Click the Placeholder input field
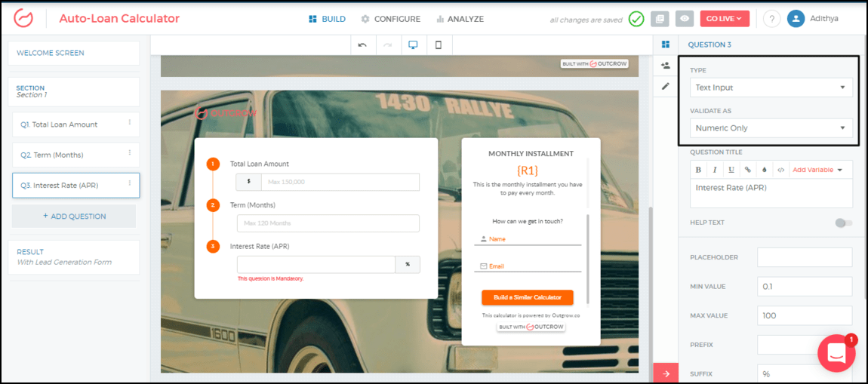 (x=805, y=257)
